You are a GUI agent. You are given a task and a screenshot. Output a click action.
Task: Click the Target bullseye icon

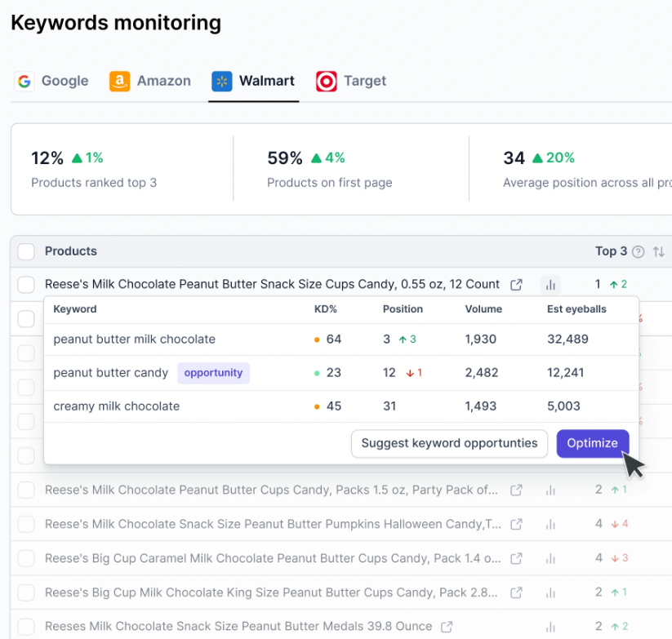coord(326,81)
